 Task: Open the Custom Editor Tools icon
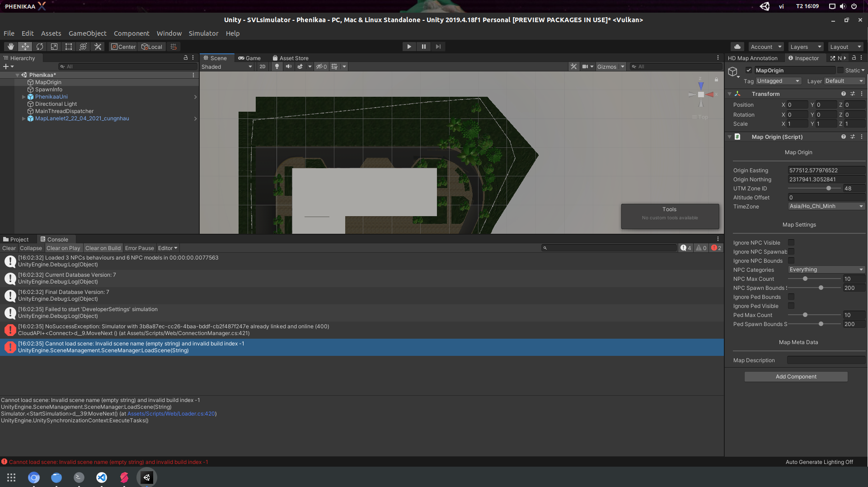(x=98, y=47)
